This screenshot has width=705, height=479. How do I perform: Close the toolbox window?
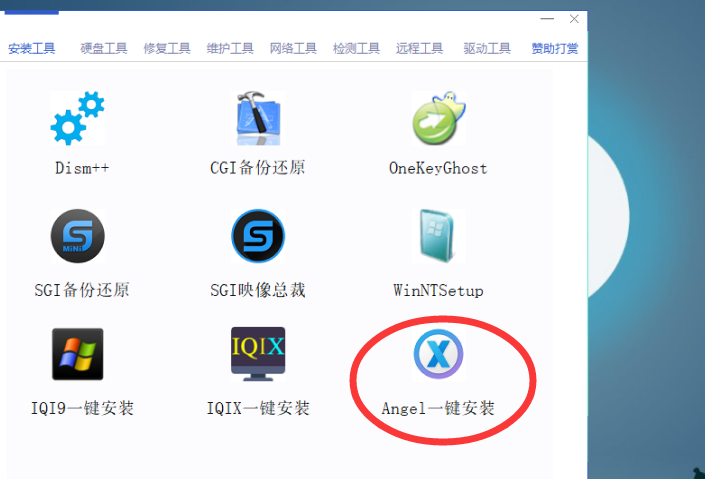point(574,19)
